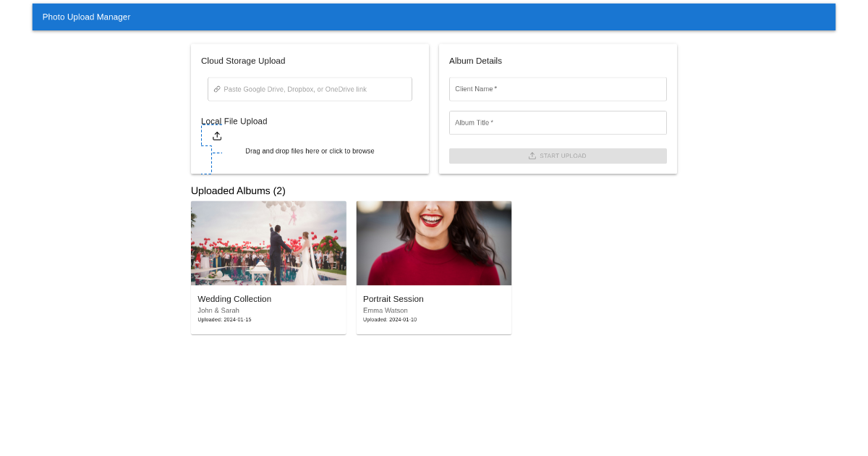Click the Portrait Session album title
Screen dimensions: 868x456
click(x=393, y=299)
